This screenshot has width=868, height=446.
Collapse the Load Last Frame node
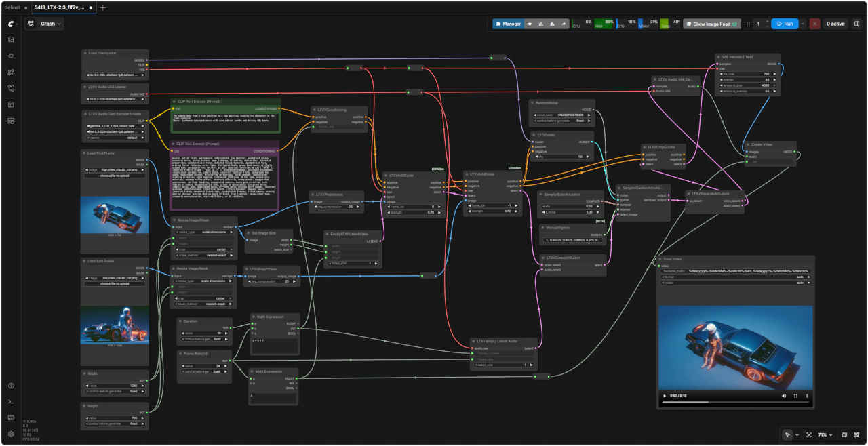point(85,260)
